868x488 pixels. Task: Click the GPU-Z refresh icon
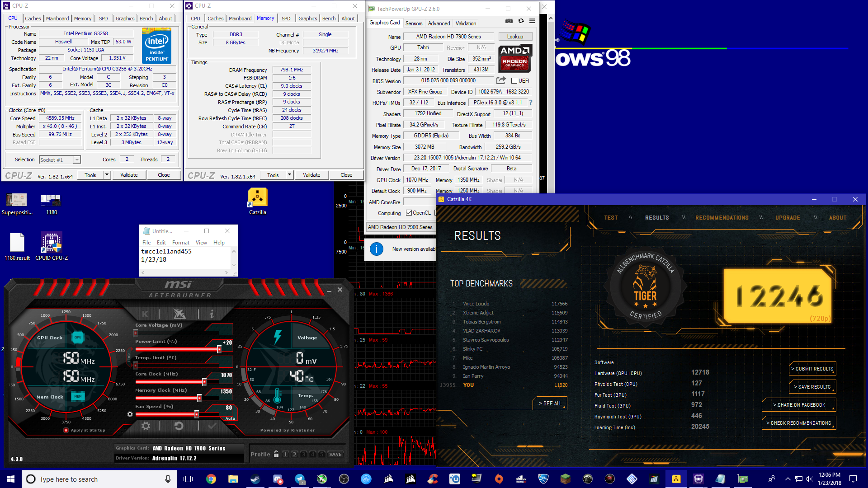tap(521, 21)
